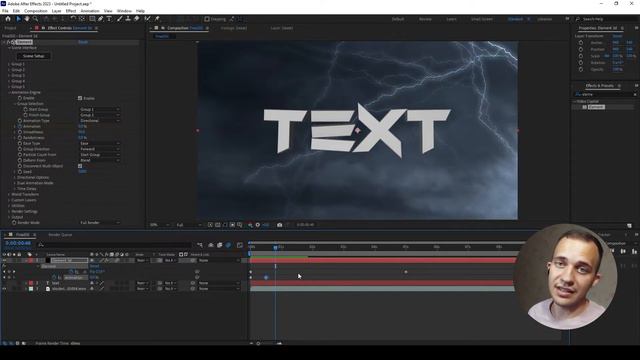
Task: Click the Scene Setup button
Action: tap(33, 56)
